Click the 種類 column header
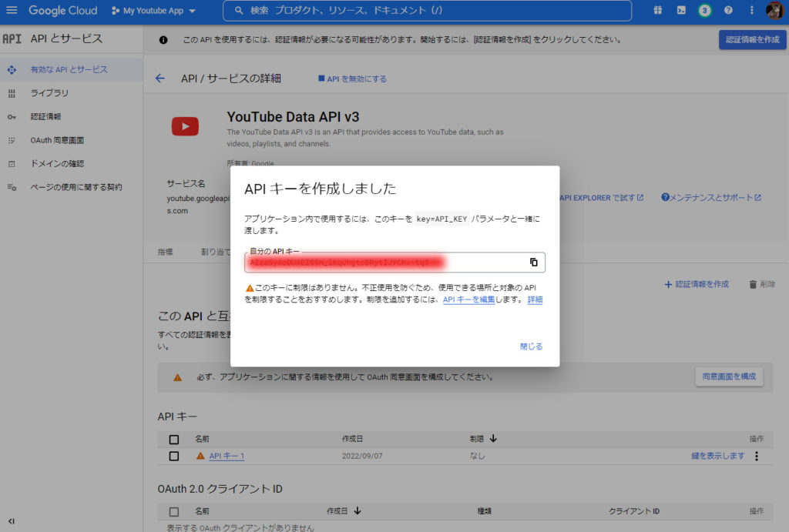This screenshot has width=789, height=532. point(484,511)
